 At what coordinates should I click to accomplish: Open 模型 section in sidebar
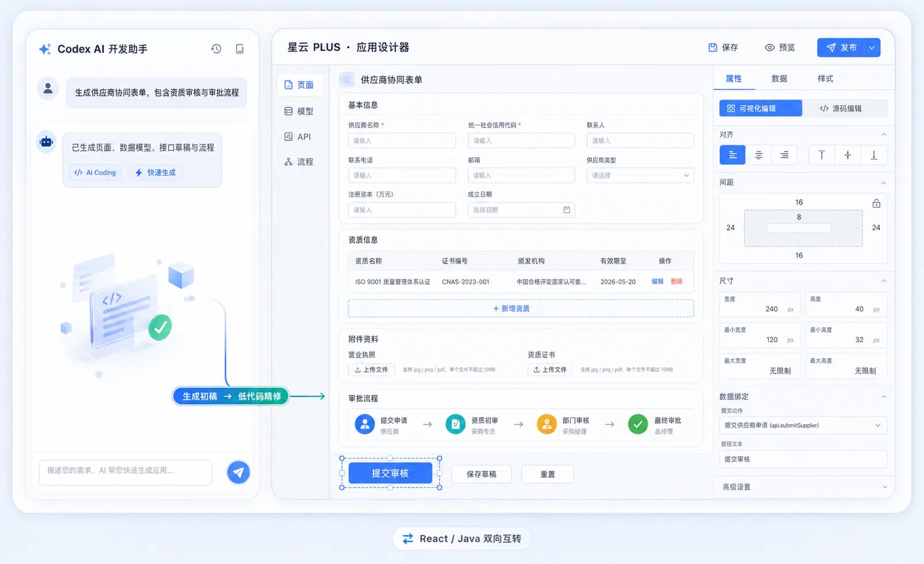click(x=299, y=111)
